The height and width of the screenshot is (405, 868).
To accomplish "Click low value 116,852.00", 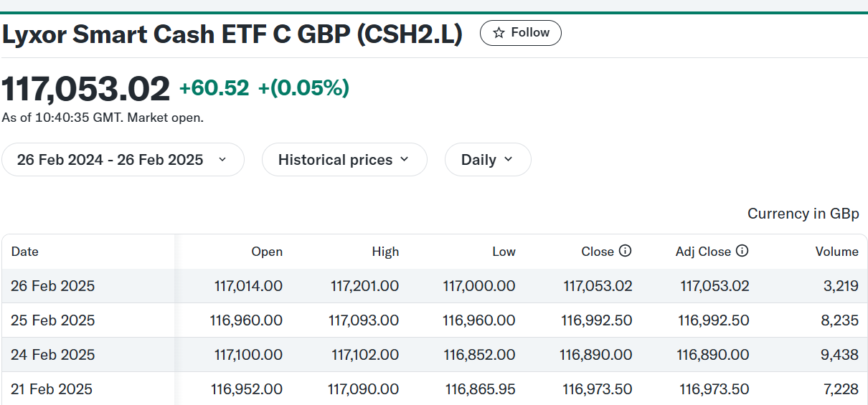I will click(479, 355).
